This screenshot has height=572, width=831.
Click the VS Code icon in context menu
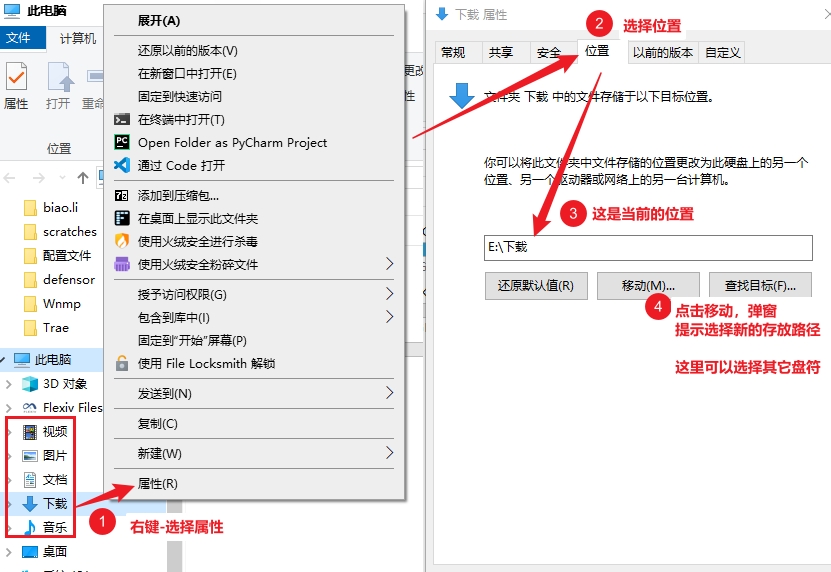coord(122,166)
